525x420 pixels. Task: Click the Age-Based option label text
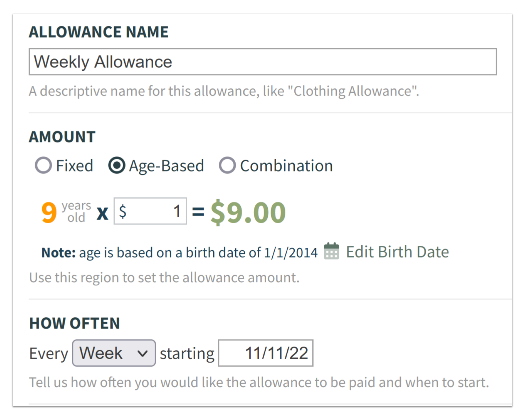(166, 166)
